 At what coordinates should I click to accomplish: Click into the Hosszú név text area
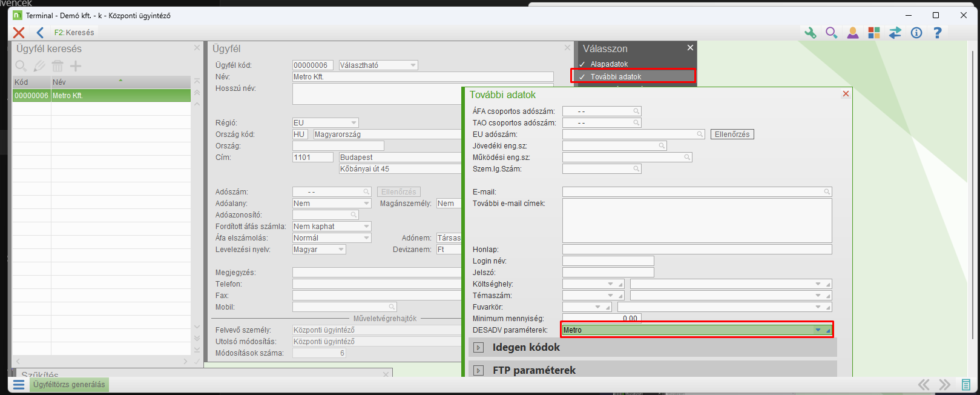(x=423, y=94)
